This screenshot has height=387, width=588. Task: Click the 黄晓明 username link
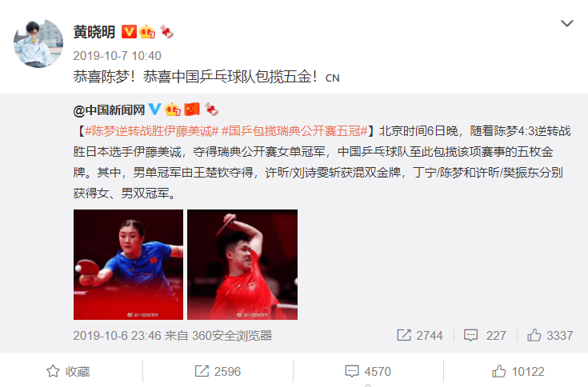[x=94, y=32]
